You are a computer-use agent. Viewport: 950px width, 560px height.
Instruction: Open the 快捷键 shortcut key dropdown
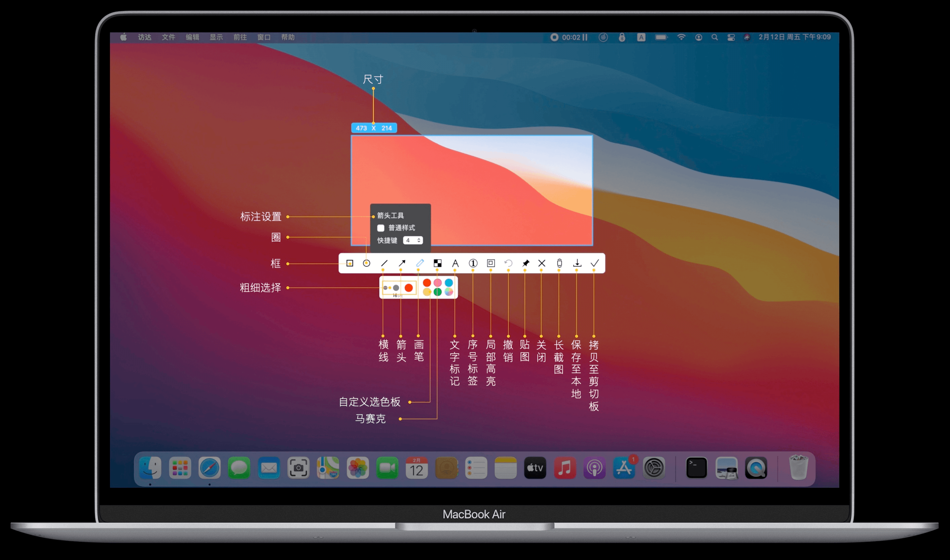(413, 240)
